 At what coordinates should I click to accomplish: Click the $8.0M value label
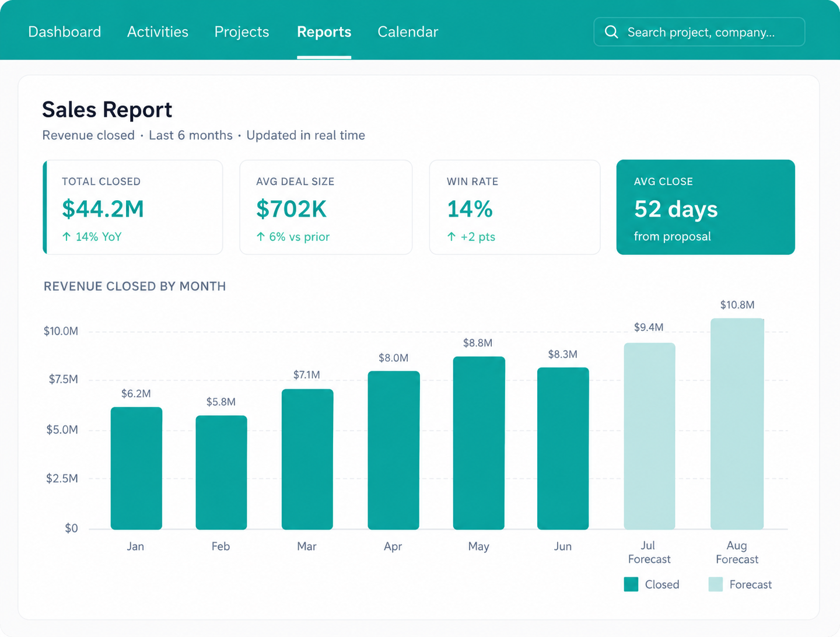tap(394, 358)
